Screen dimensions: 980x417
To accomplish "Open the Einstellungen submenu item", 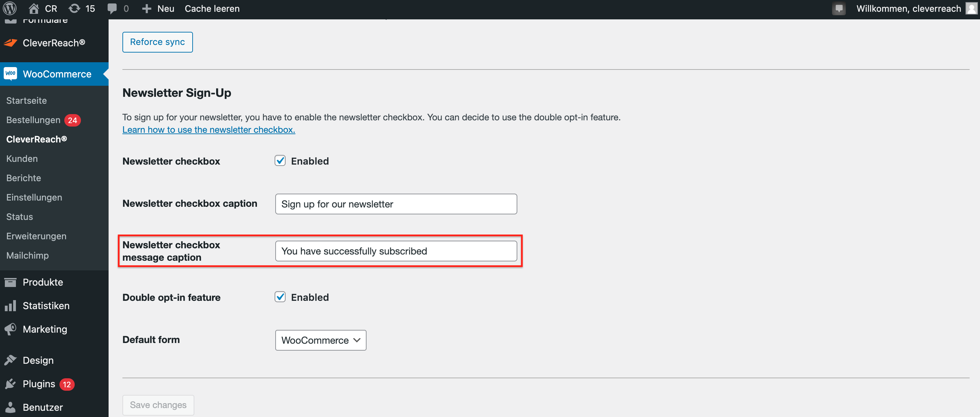I will (34, 197).
